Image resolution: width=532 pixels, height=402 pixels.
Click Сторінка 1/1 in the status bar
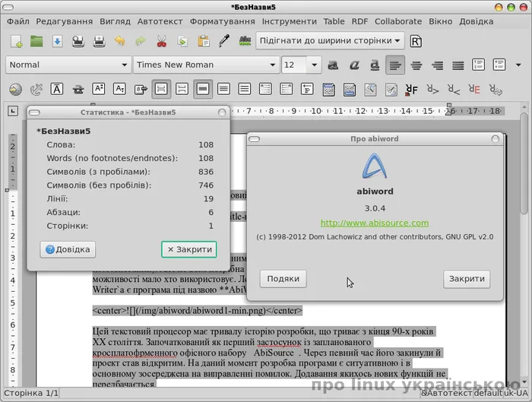coord(31,393)
